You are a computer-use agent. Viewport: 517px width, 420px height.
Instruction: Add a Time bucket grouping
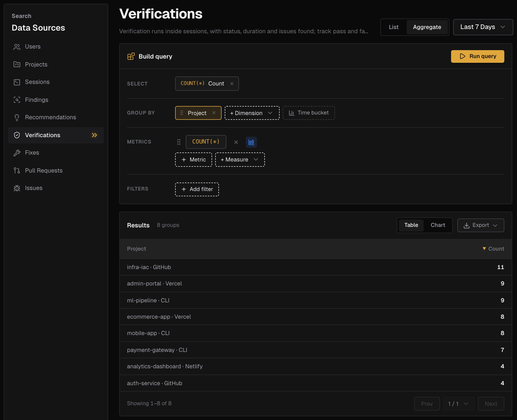[x=309, y=113]
